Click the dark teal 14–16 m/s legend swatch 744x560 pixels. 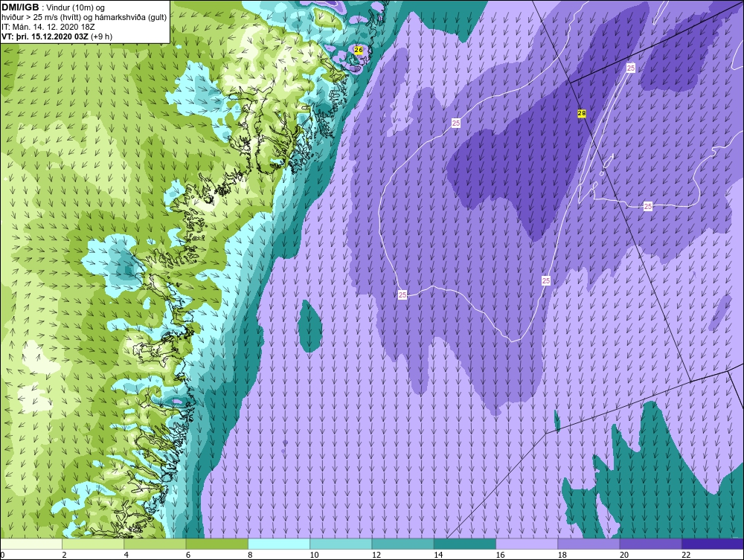(464, 544)
